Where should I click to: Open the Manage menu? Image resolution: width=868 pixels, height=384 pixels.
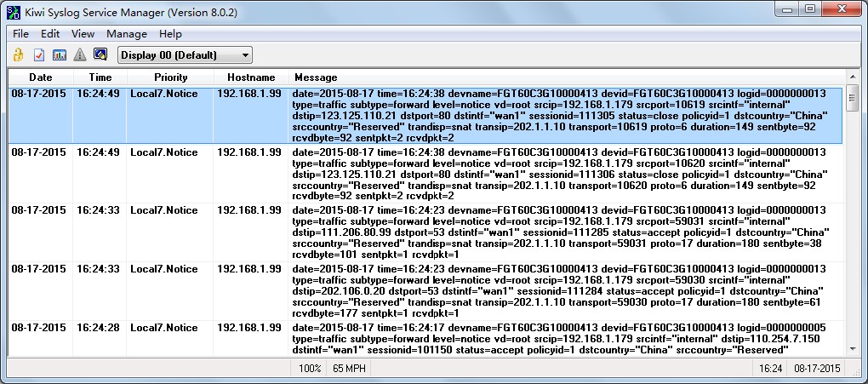pos(127,34)
